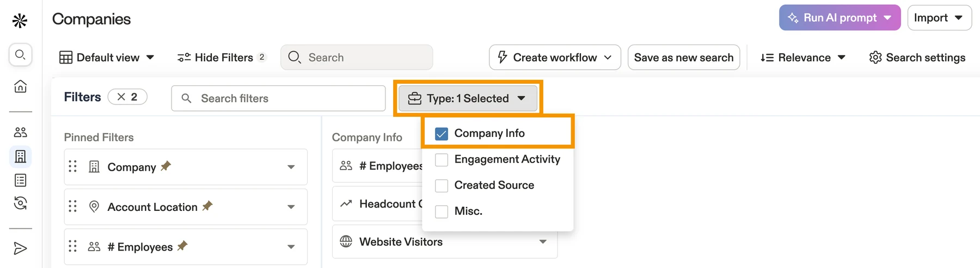Click Create workflow button
Viewport: 980px width, 268px height.
pyautogui.click(x=555, y=58)
